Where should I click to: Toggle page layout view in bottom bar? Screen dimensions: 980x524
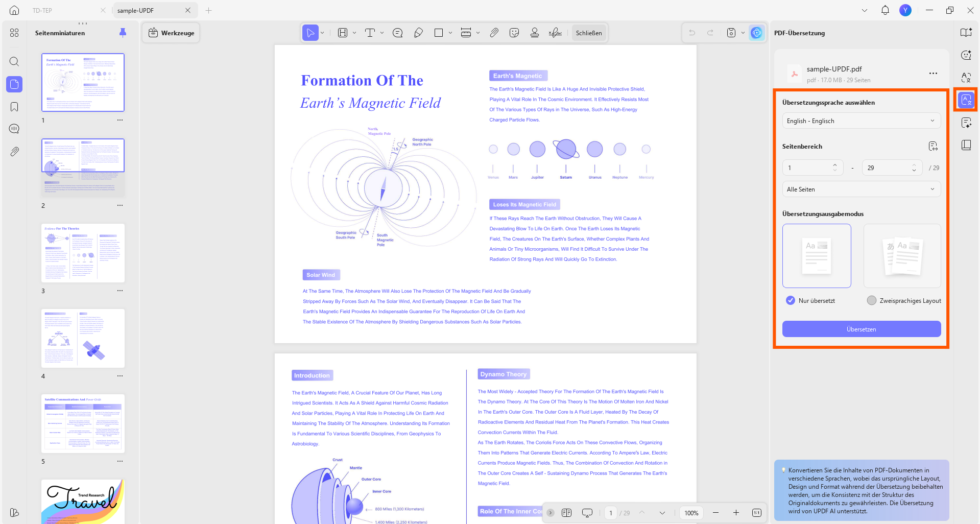[x=566, y=513]
